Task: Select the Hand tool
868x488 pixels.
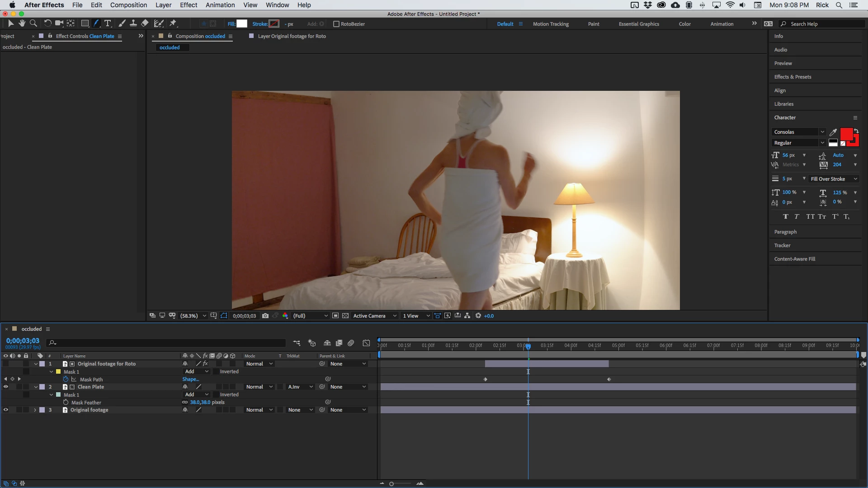Action: pyautogui.click(x=22, y=23)
